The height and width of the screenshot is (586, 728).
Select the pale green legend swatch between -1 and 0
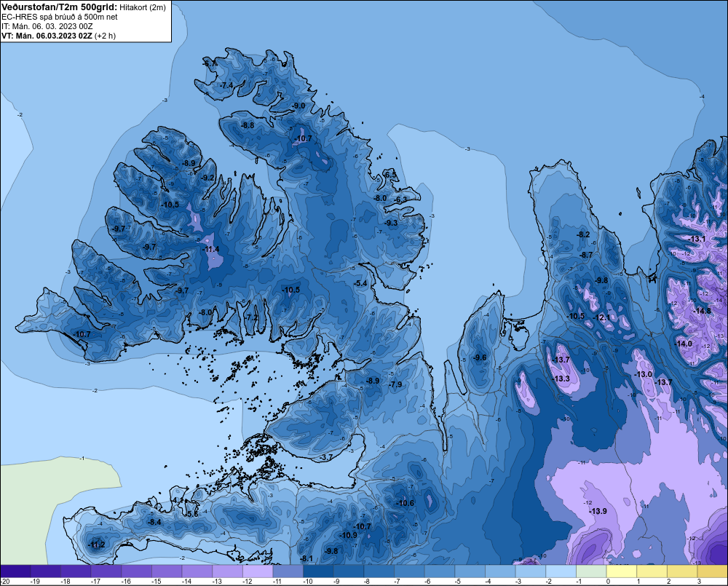coord(591,571)
